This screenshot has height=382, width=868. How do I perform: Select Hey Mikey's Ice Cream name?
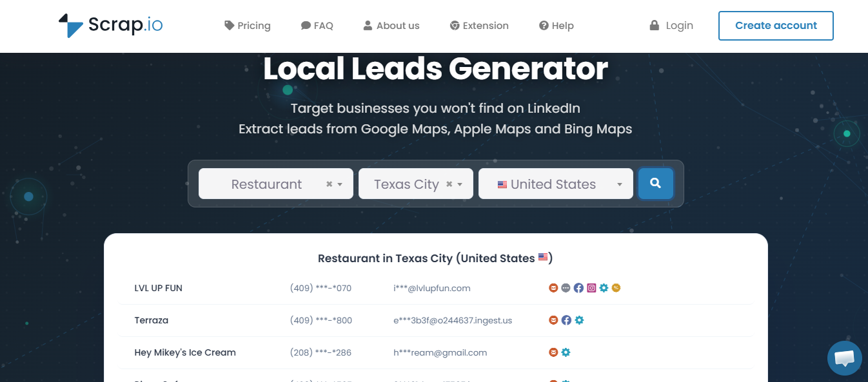(x=185, y=352)
